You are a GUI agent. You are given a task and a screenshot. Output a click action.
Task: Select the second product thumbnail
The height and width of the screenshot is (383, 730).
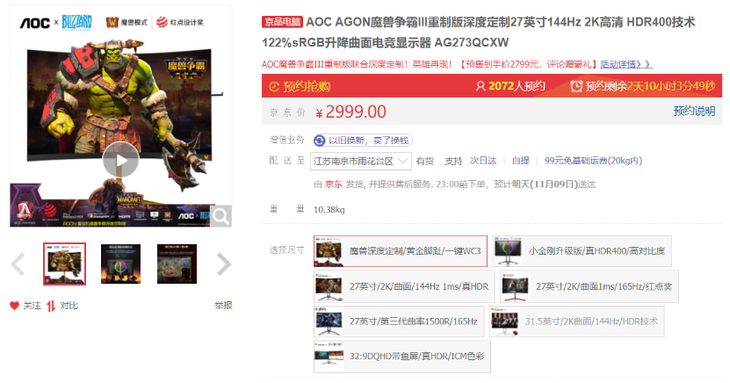(x=121, y=264)
